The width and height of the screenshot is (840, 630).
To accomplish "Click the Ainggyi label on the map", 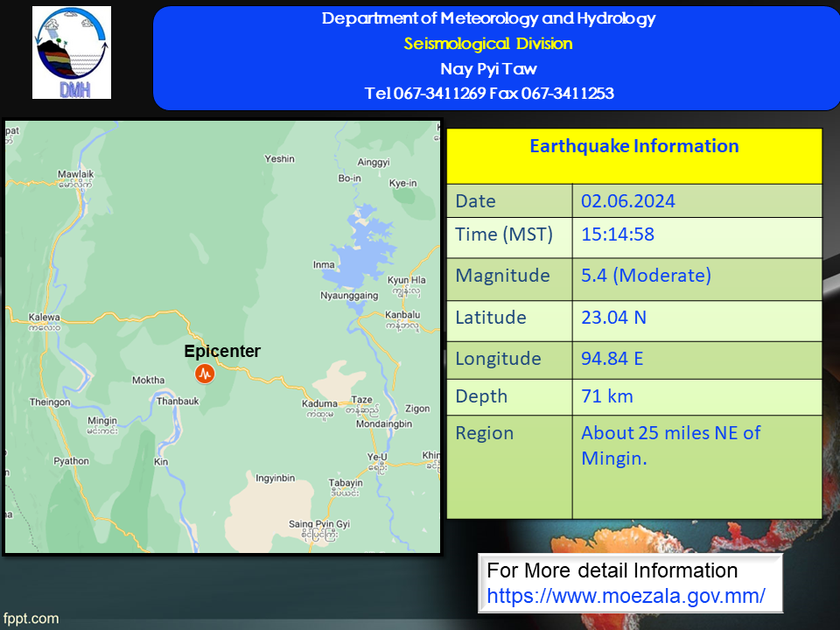I will pyautogui.click(x=374, y=163).
